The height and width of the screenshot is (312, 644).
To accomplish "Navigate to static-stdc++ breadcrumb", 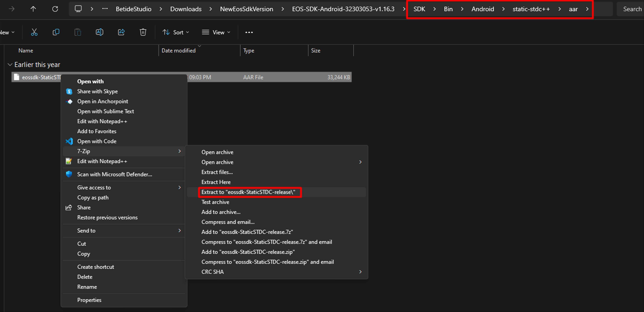I will coord(531,9).
